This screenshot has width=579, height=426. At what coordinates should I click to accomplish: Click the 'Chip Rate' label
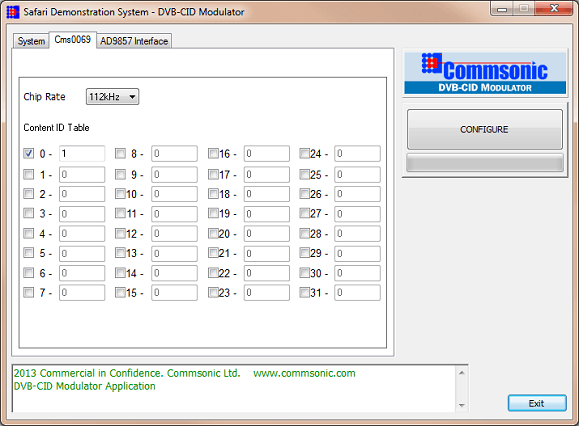click(x=44, y=97)
